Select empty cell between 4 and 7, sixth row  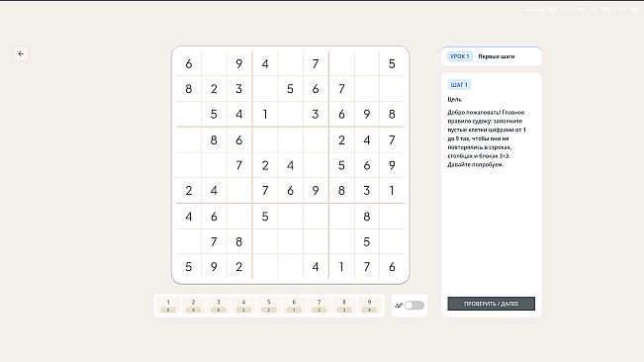tap(239, 191)
